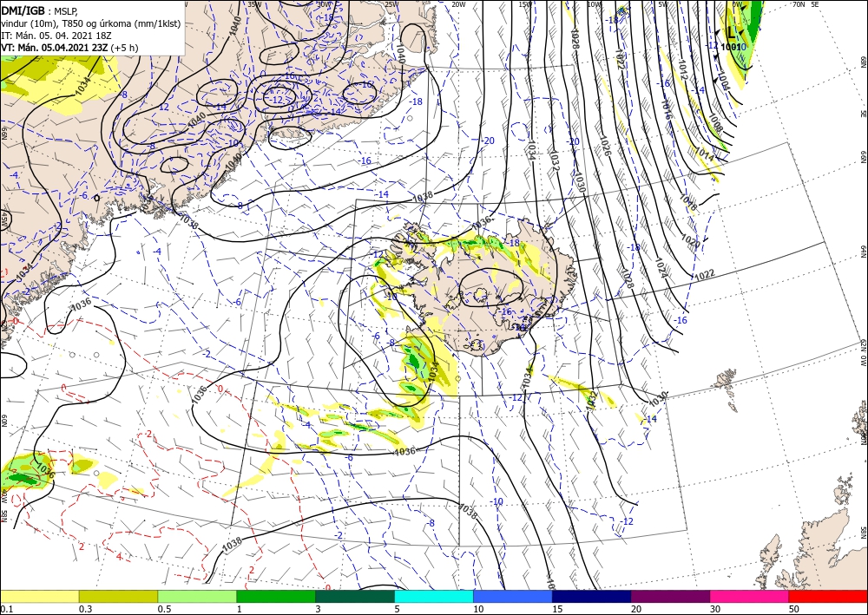This screenshot has height=615, width=868.
Task: Click the legend value '50'
Action: point(794,609)
